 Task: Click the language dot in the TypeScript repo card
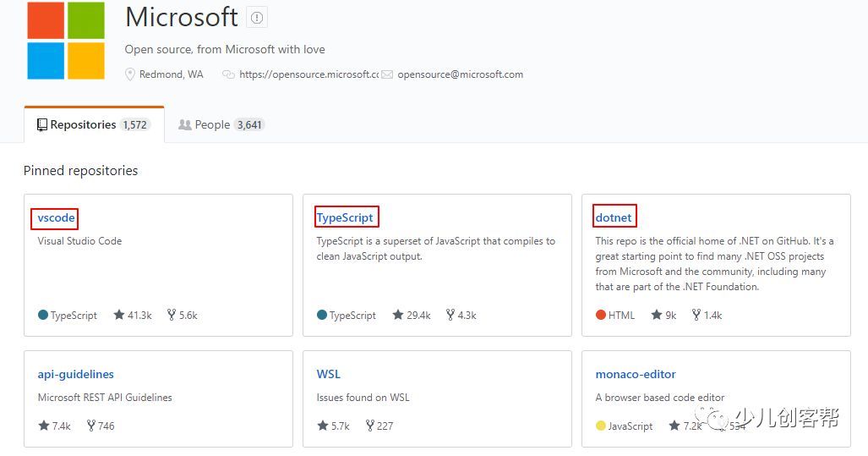click(x=322, y=315)
